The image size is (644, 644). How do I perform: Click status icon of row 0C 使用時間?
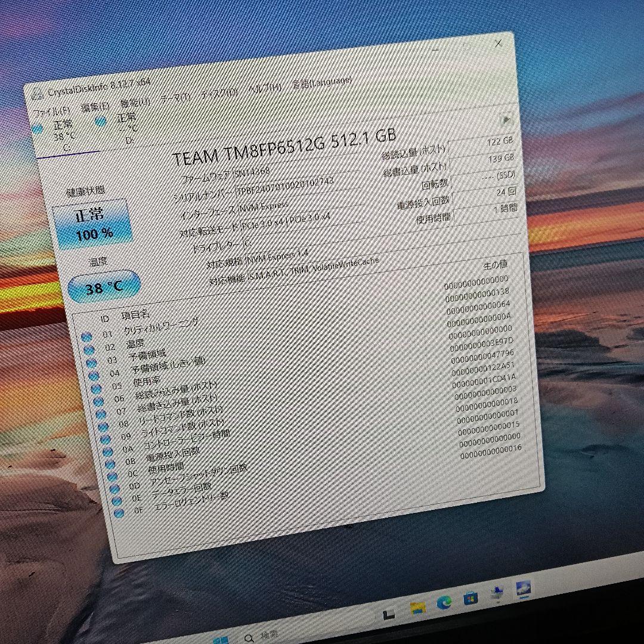coord(112,477)
